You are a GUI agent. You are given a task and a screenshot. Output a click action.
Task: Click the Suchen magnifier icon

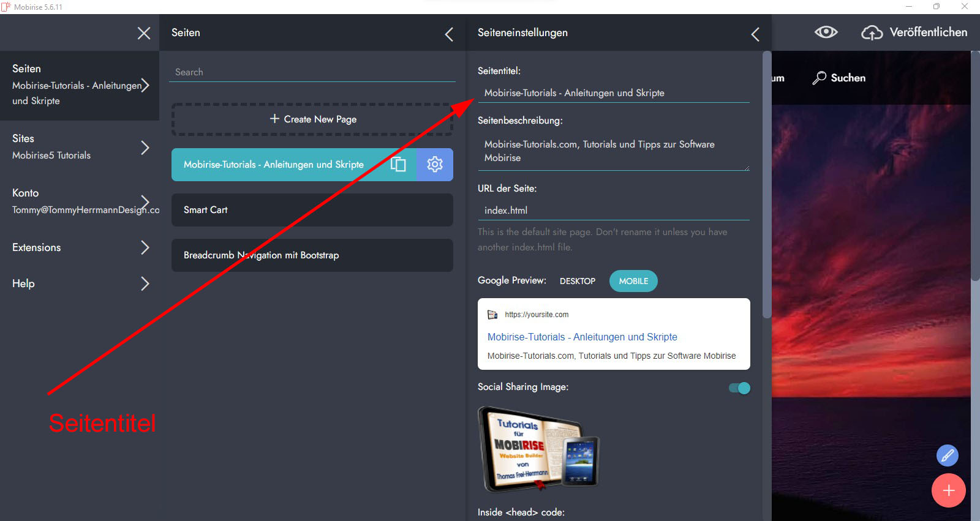819,78
